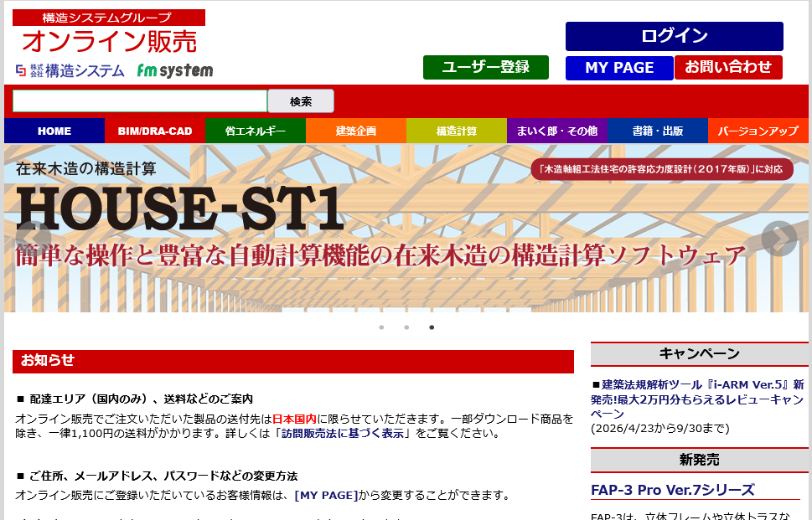Screen dimensions: 812x520
Task: Click the 配達エリア（国内のみ） notice heading
Action: tap(141, 399)
